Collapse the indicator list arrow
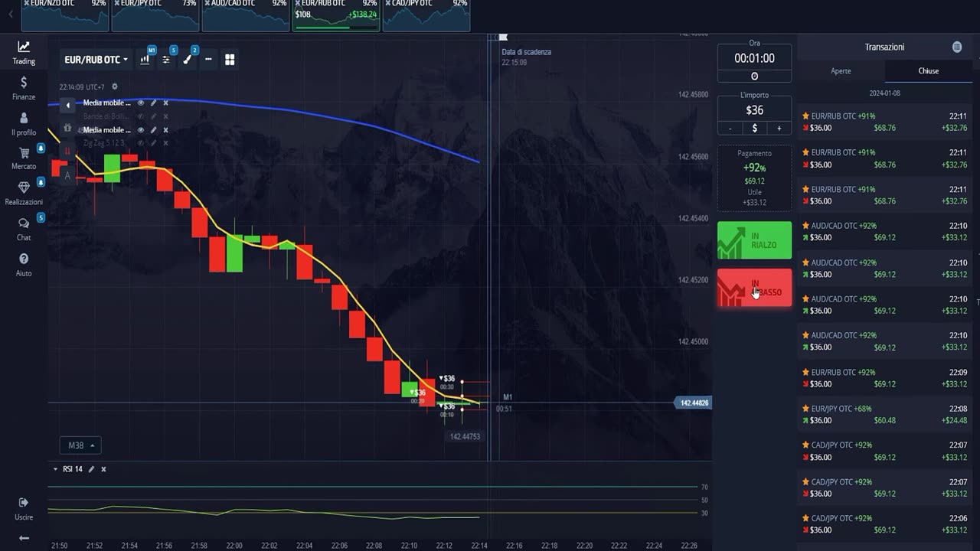The height and width of the screenshot is (551, 980). [x=68, y=106]
